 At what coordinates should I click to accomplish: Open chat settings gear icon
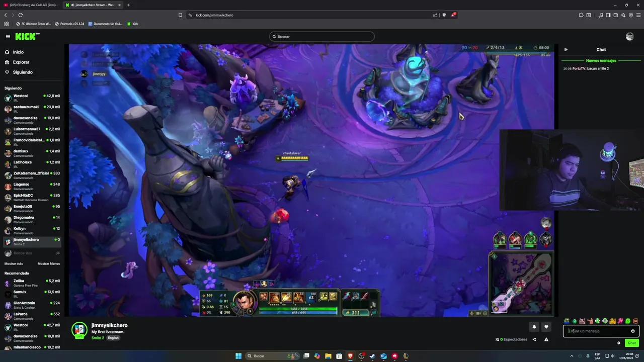(619, 343)
